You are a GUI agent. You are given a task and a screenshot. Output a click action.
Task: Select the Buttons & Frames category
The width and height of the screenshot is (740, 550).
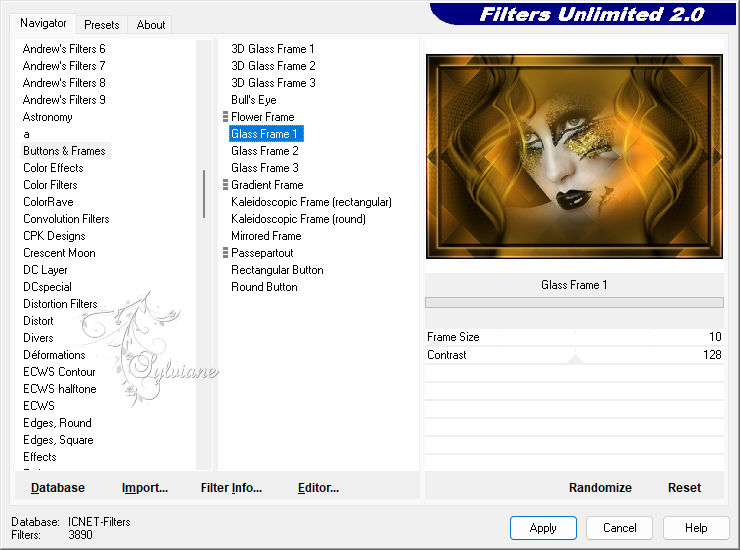pyautogui.click(x=64, y=151)
